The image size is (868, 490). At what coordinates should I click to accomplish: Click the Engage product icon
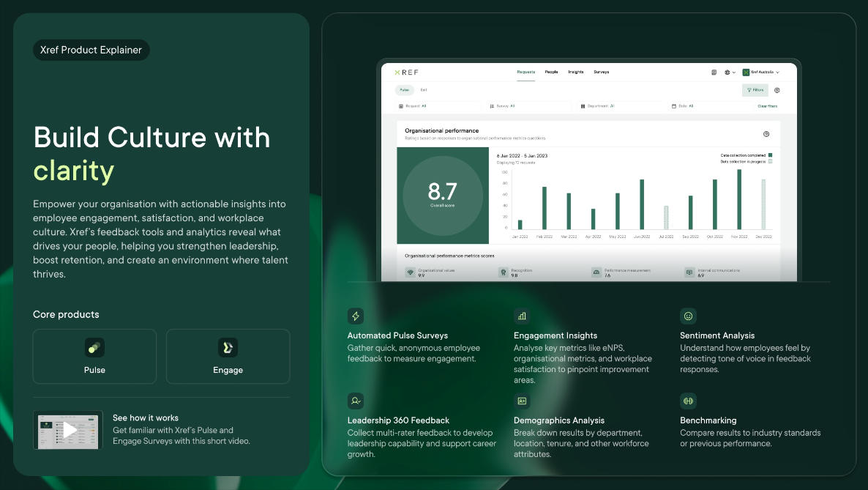228,348
